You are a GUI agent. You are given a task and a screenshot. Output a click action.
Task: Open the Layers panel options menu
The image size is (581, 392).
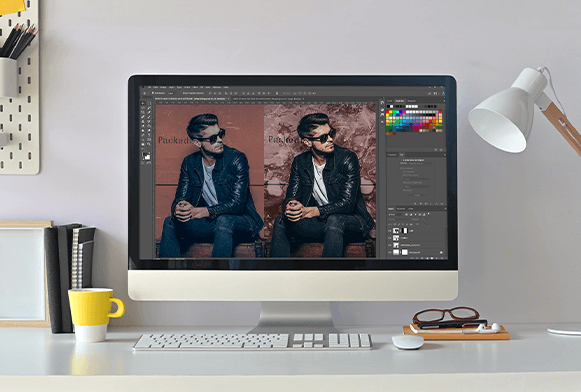(x=445, y=209)
